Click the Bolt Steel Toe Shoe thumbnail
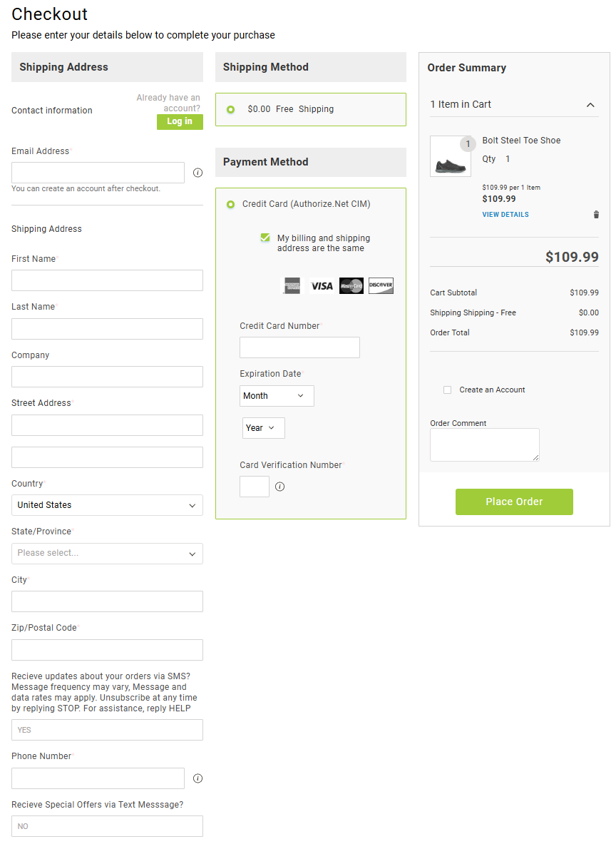This screenshot has width=616, height=854. [451, 156]
